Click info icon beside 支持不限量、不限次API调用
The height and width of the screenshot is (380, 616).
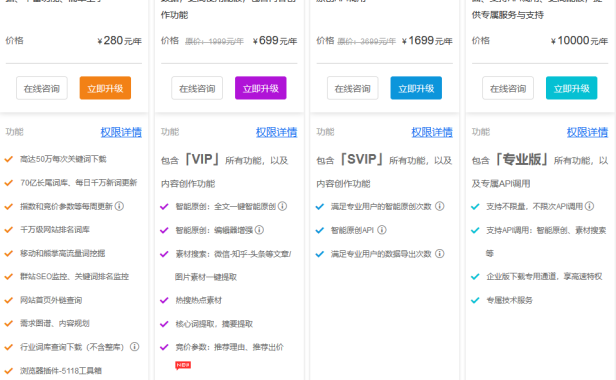coord(589,206)
